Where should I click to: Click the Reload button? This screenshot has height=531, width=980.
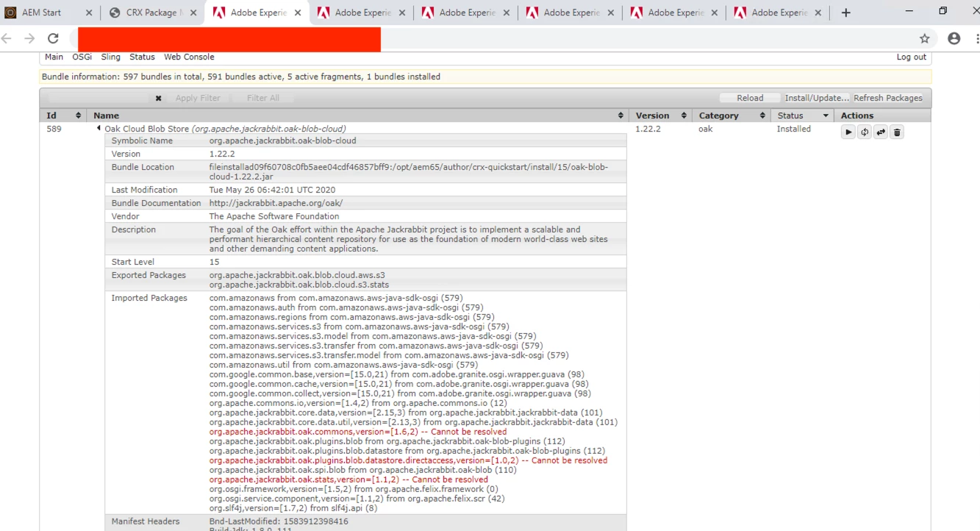coord(750,98)
